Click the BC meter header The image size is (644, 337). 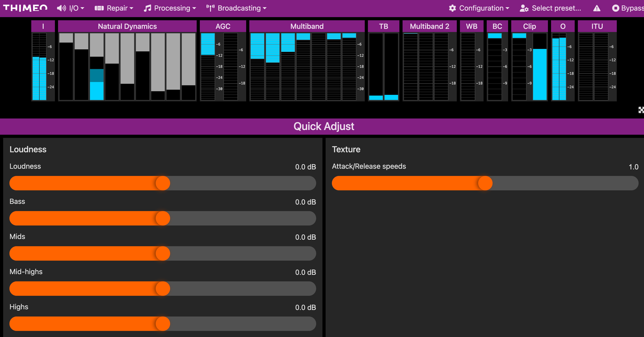click(497, 26)
